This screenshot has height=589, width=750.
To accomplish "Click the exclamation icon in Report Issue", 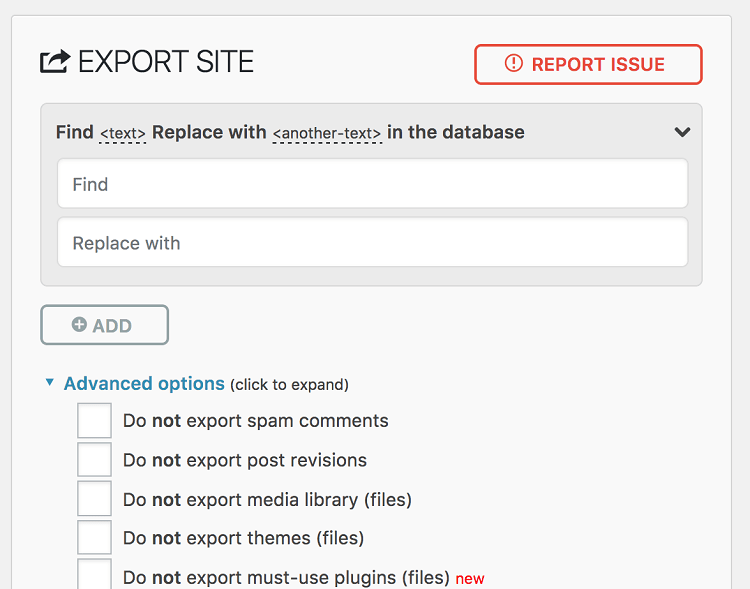I will 514,64.
